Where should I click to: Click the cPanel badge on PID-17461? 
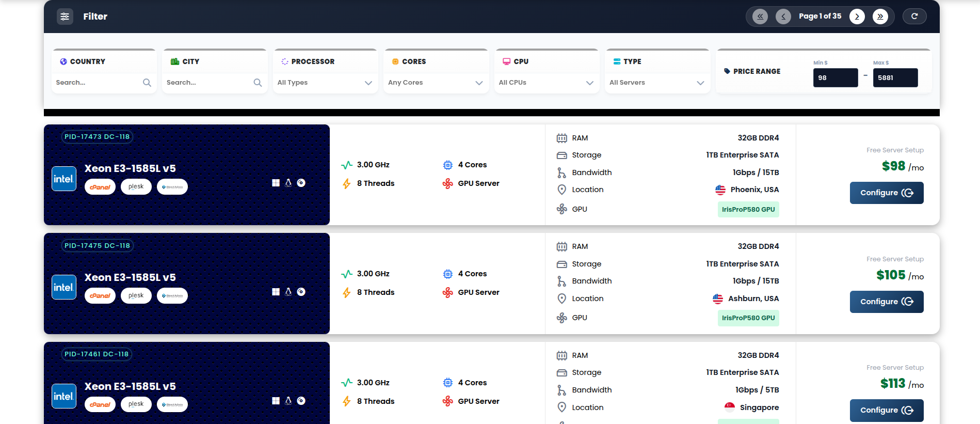[x=100, y=404]
